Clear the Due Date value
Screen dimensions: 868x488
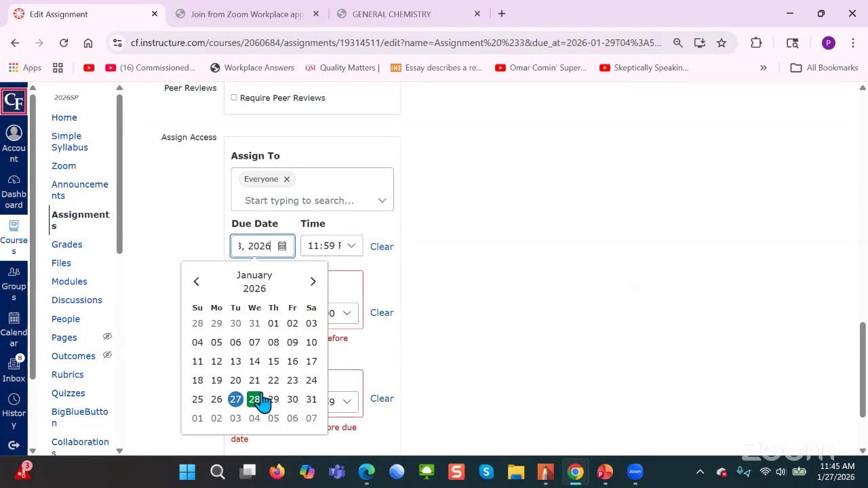tap(382, 247)
